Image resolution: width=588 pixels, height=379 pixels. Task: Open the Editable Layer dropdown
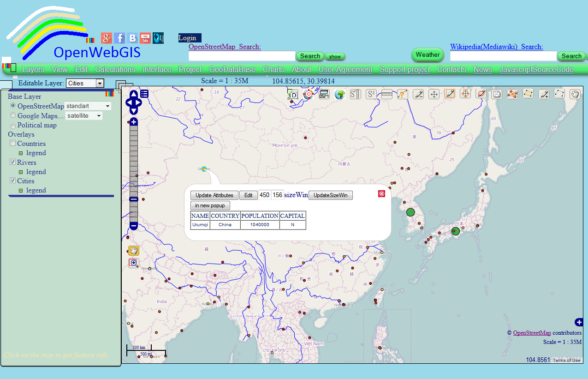[85, 83]
